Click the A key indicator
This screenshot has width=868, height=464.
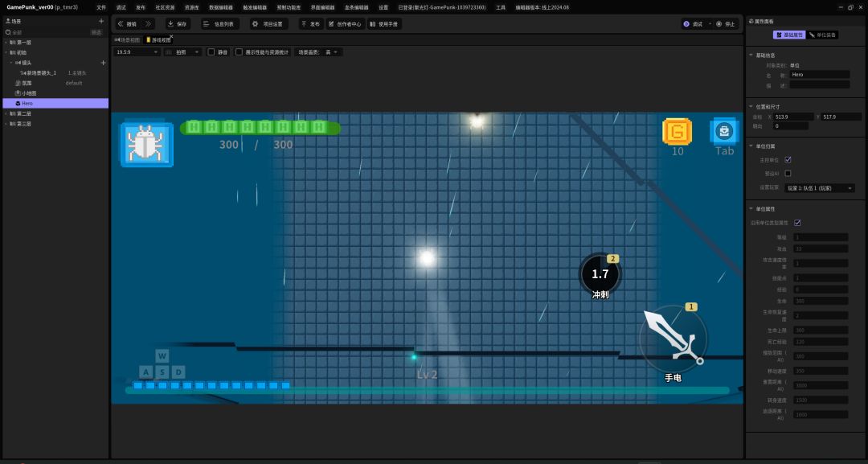point(145,372)
